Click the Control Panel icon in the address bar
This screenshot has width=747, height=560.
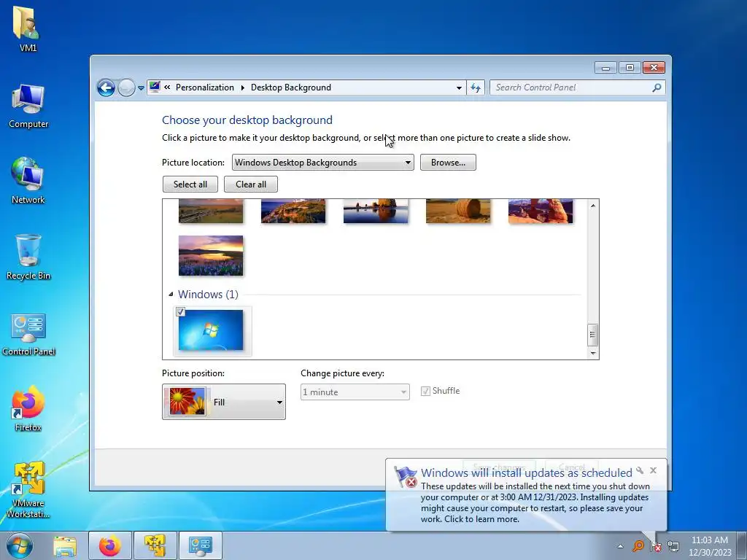tap(155, 87)
